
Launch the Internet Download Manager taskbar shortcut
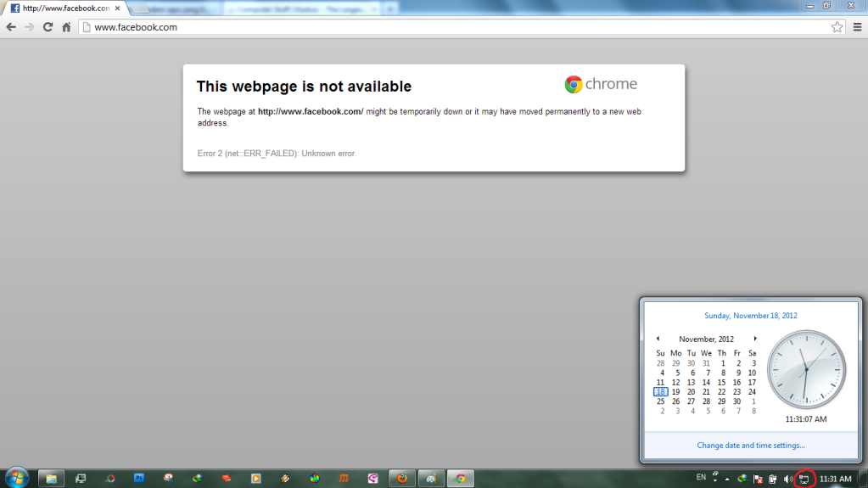(197, 478)
